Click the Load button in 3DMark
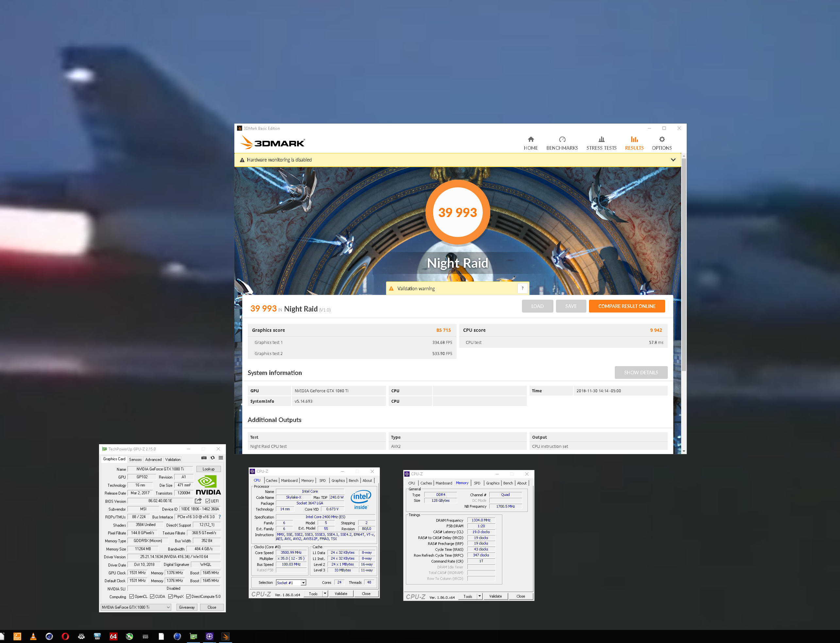The width and height of the screenshot is (840, 643). point(537,306)
